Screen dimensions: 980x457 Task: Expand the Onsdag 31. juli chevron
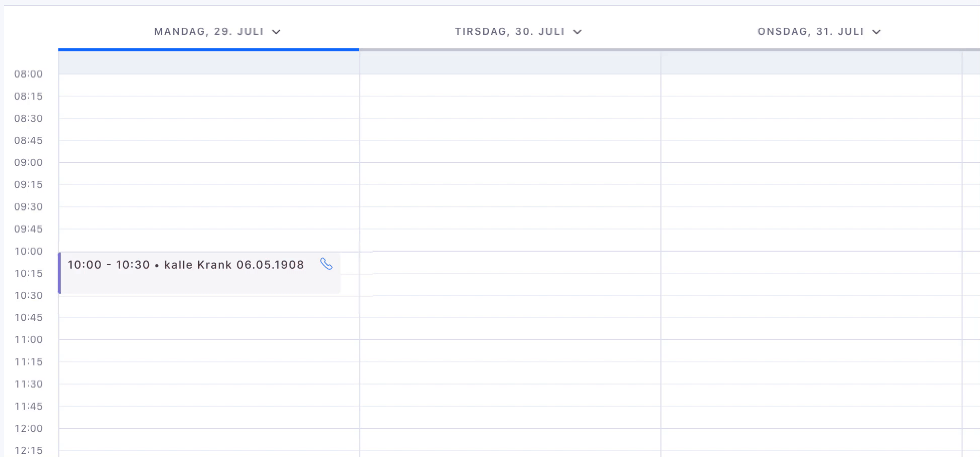(x=876, y=32)
